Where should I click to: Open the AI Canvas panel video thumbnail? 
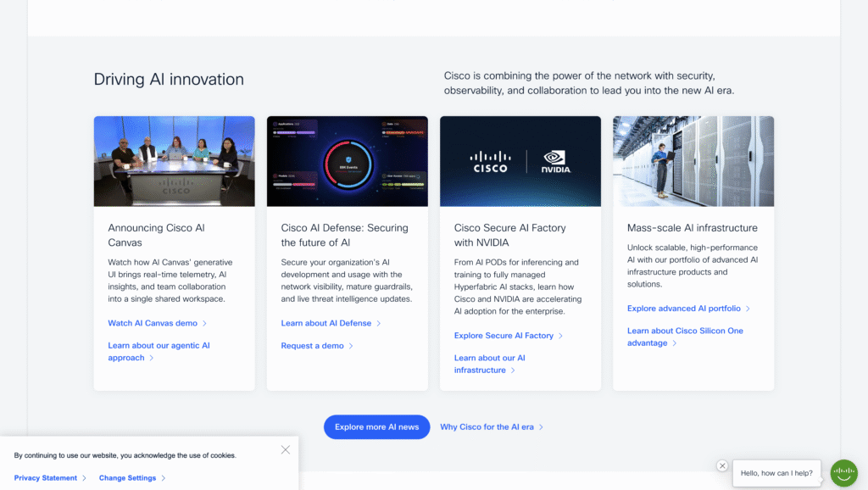[174, 161]
